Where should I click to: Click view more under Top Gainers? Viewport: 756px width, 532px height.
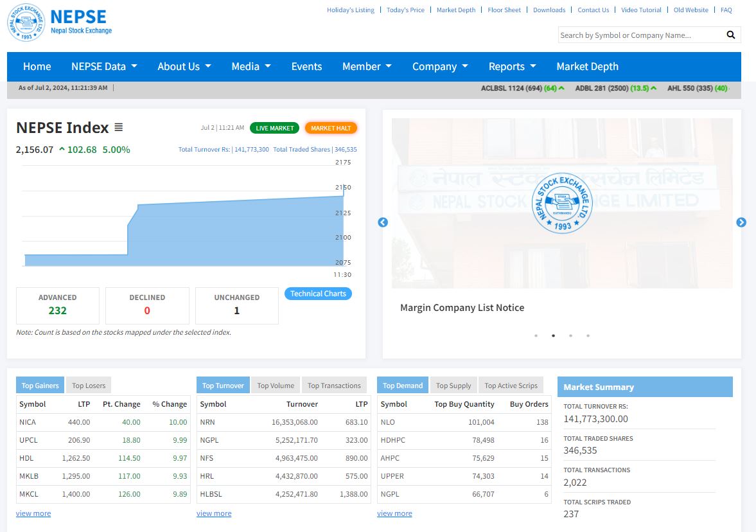(33, 513)
